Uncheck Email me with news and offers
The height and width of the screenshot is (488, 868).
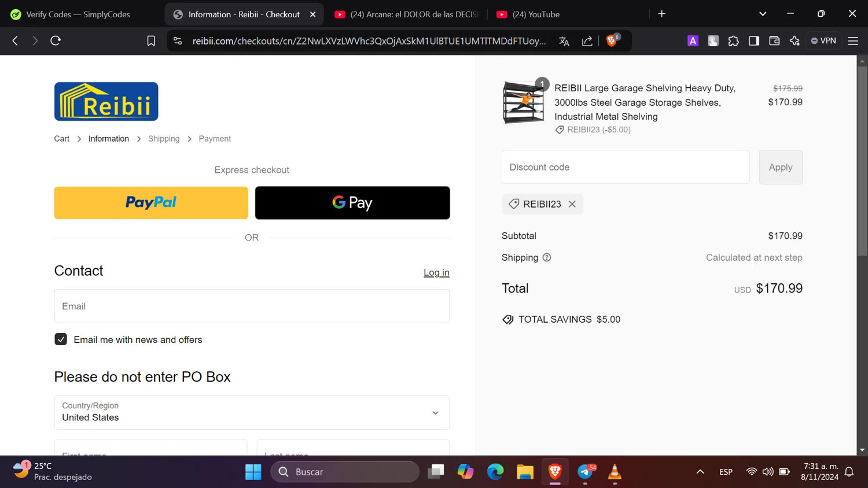pos(61,339)
